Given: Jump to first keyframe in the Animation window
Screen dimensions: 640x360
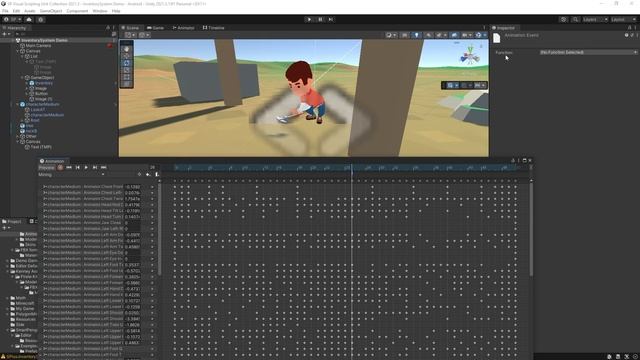Looking at the screenshot, I should (x=69, y=167).
